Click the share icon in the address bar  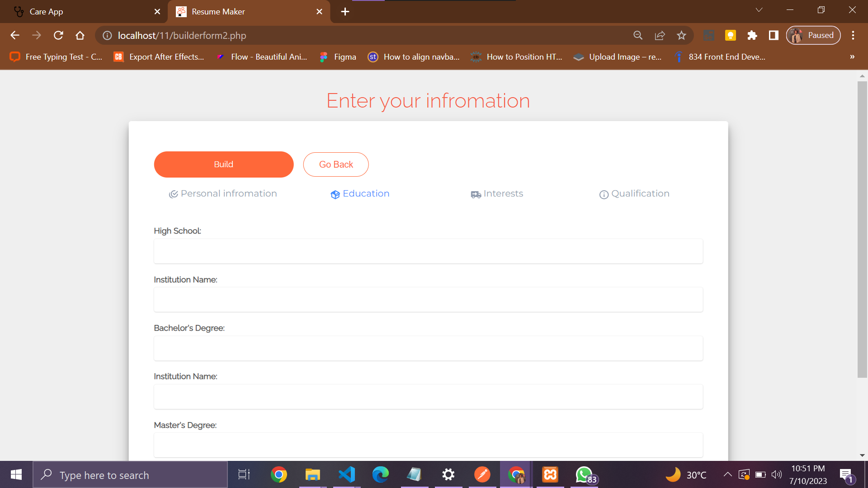pos(660,35)
